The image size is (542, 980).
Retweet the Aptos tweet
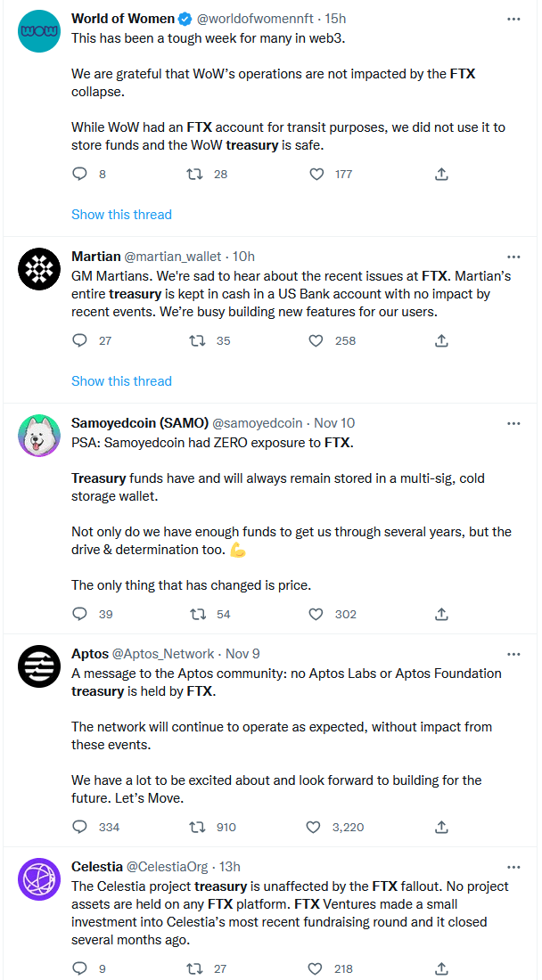(x=198, y=827)
